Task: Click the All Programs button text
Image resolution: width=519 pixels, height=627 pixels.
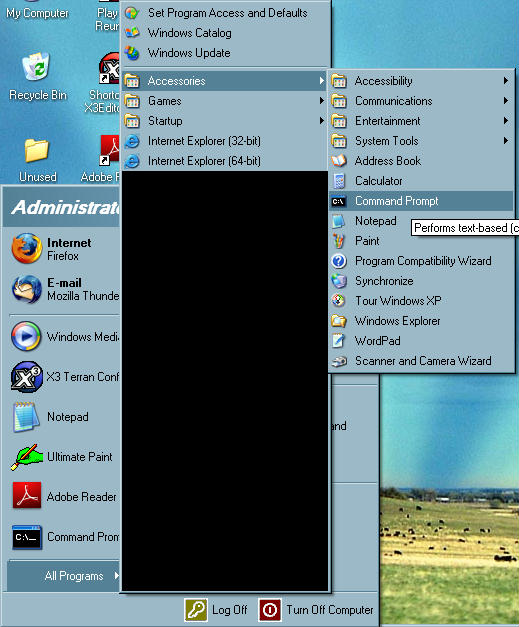Action: (x=74, y=576)
